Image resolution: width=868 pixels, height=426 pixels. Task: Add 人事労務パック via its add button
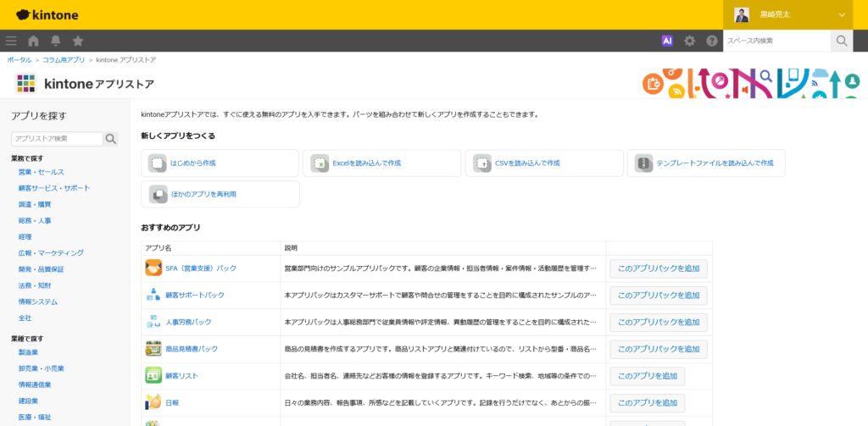[658, 322]
